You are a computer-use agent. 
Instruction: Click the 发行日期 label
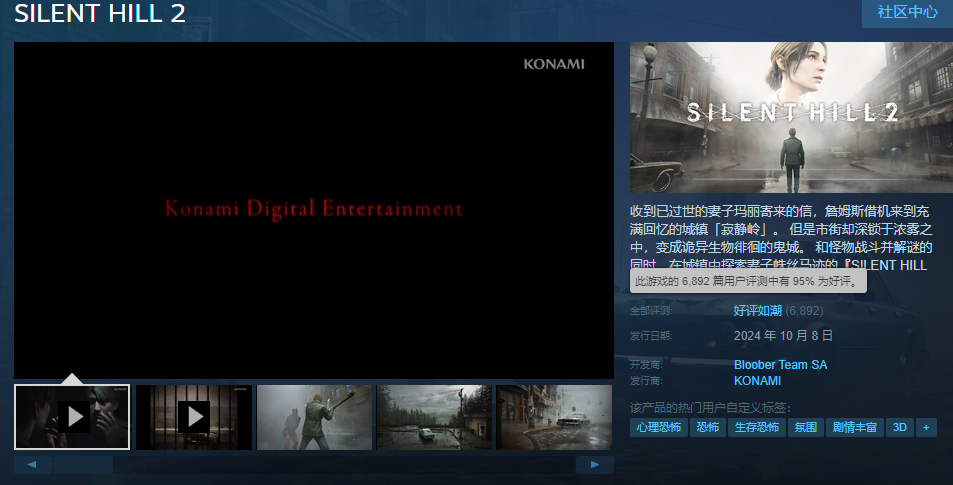651,335
